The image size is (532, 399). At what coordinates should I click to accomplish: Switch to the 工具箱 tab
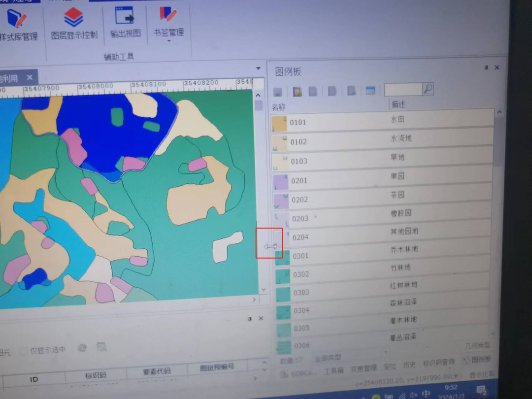pos(333,370)
